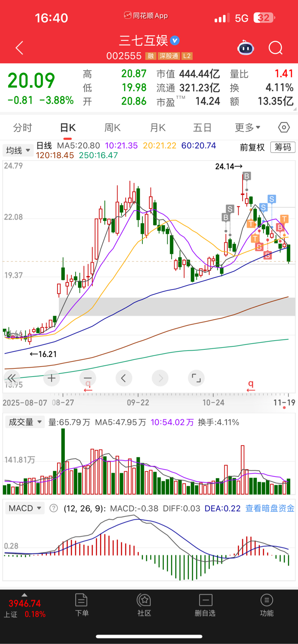The height and width of the screenshot is (644, 298).
Task: Zoom in chart with plus button
Action: [52, 378]
